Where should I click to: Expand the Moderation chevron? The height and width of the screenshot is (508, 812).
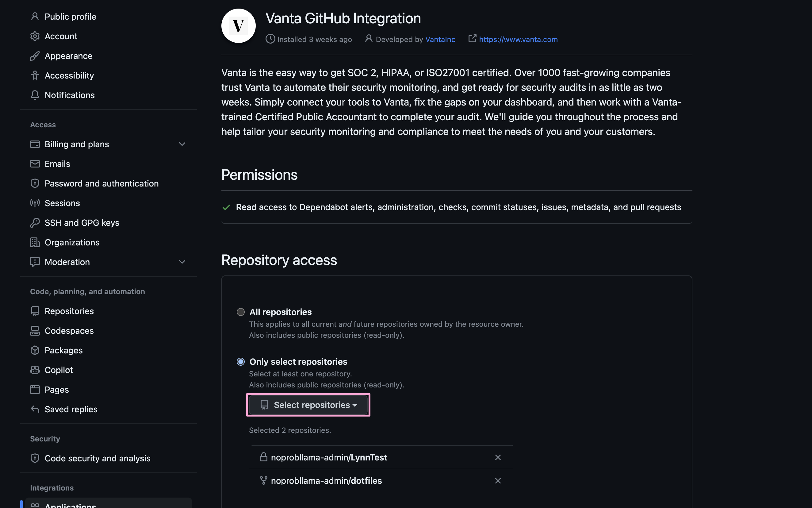click(x=182, y=262)
